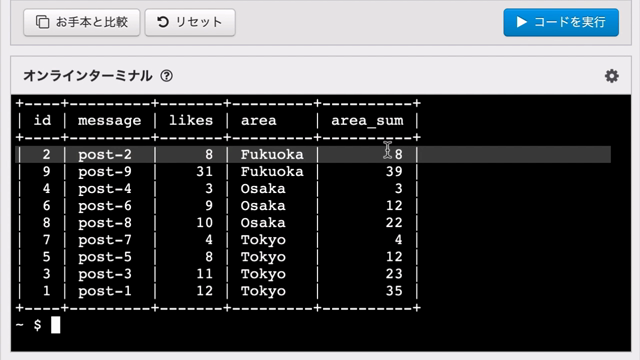
Task: Click the 'area_sum' column header
Action: [367, 121]
